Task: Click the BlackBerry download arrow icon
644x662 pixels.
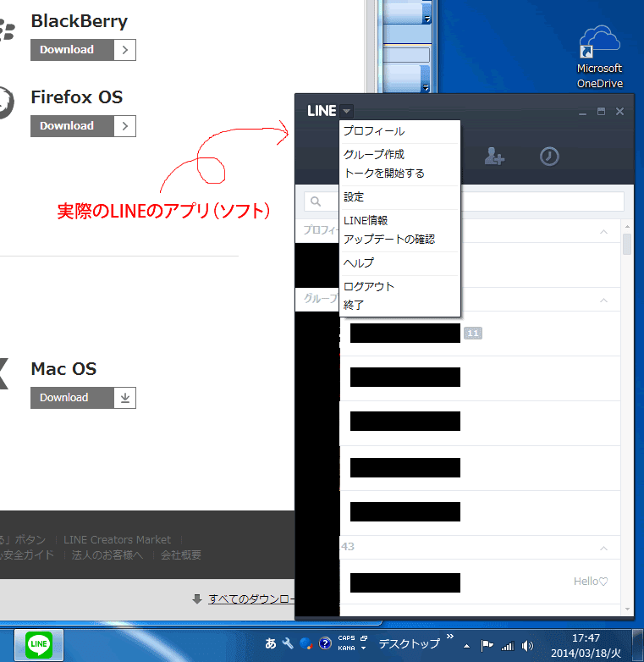Action: tap(125, 50)
